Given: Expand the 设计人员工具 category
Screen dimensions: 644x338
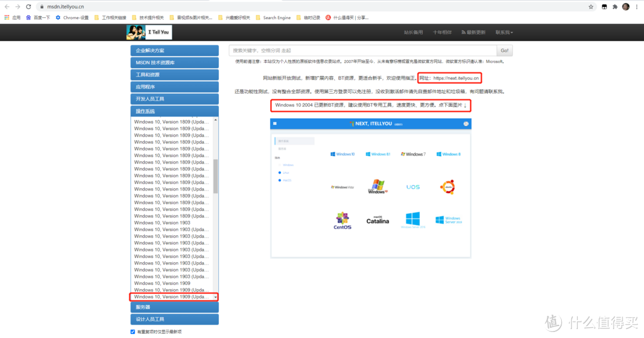Looking at the screenshot, I should (175, 319).
